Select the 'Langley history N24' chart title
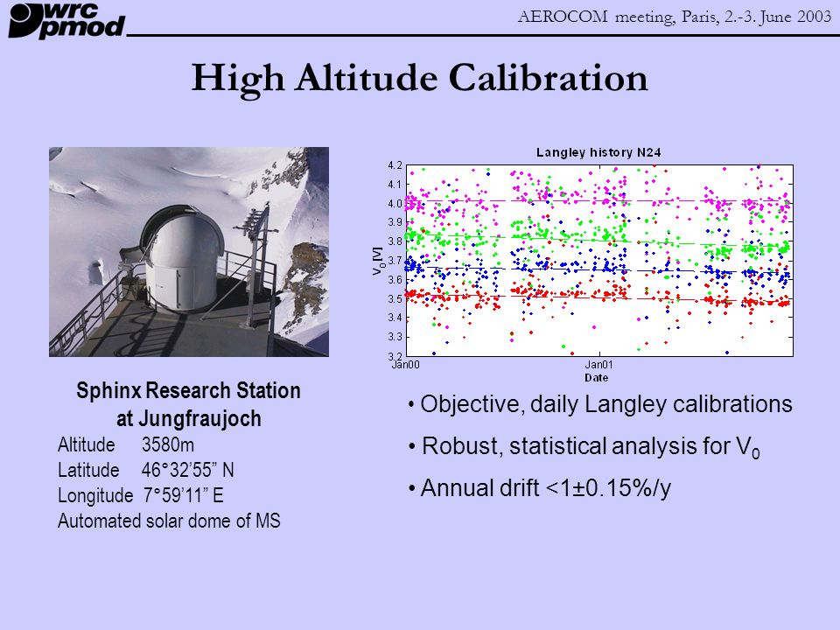Image resolution: width=840 pixels, height=630 pixels. tap(598, 152)
